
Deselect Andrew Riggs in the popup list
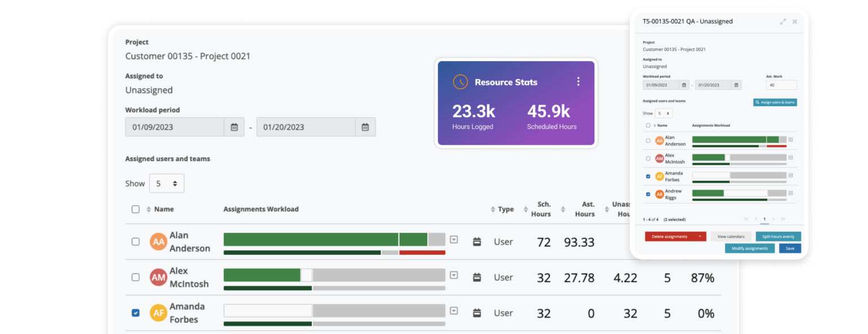coord(647,193)
